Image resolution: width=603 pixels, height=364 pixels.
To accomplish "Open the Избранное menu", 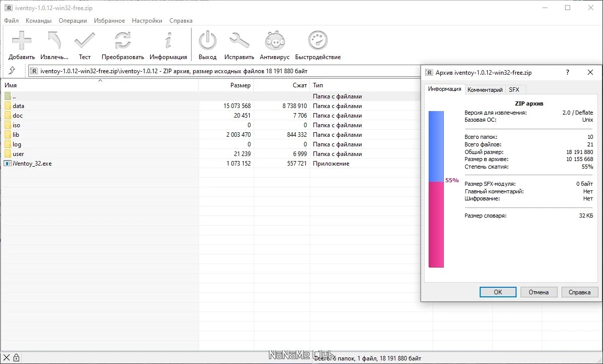I will 109,21.
